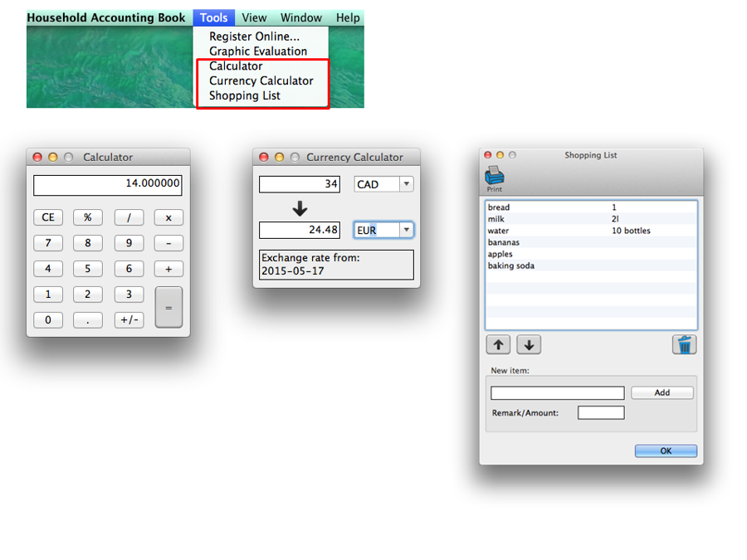Click the New item text field
The width and height of the screenshot is (747, 560).
click(557, 392)
